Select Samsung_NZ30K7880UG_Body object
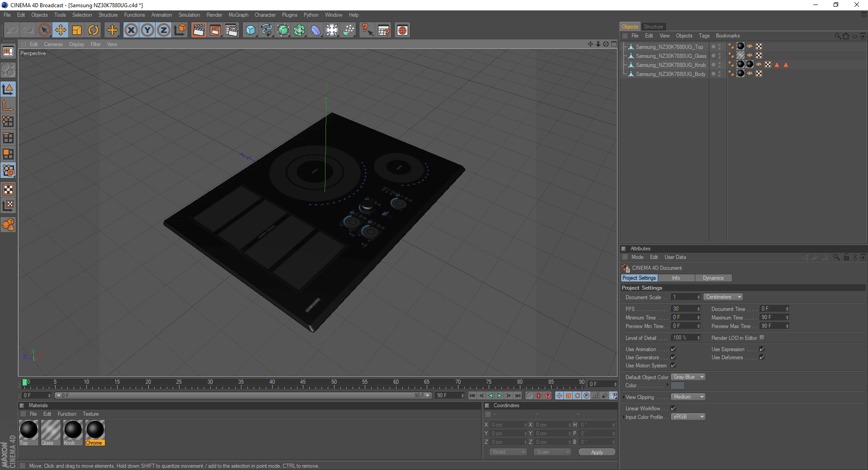The height and width of the screenshot is (470, 868). point(670,74)
